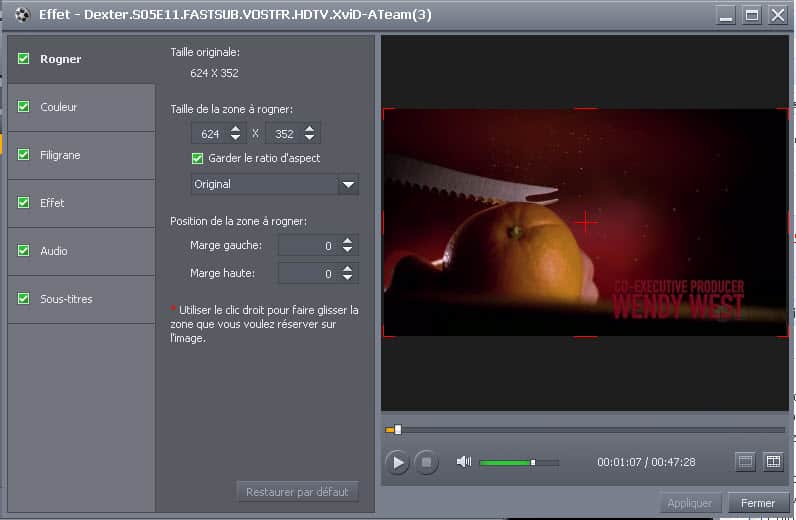The width and height of the screenshot is (796, 520).
Task: Click the top-center red crop handle
Action: coord(586,109)
